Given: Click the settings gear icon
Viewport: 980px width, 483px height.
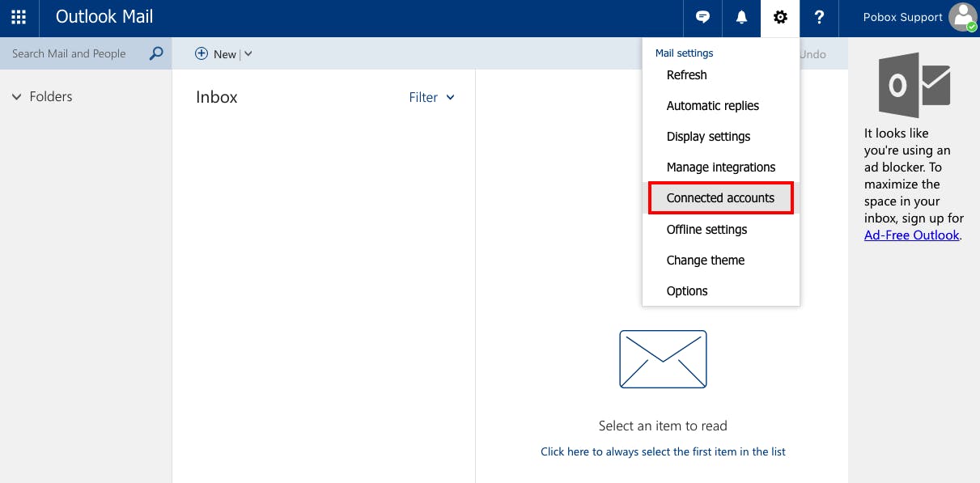Looking at the screenshot, I should coord(779,16).
